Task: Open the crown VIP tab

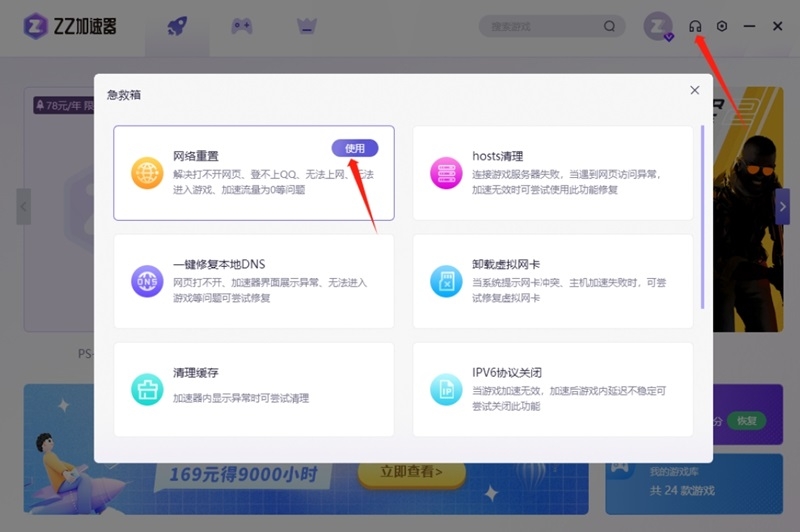Action: click(306, 27)
